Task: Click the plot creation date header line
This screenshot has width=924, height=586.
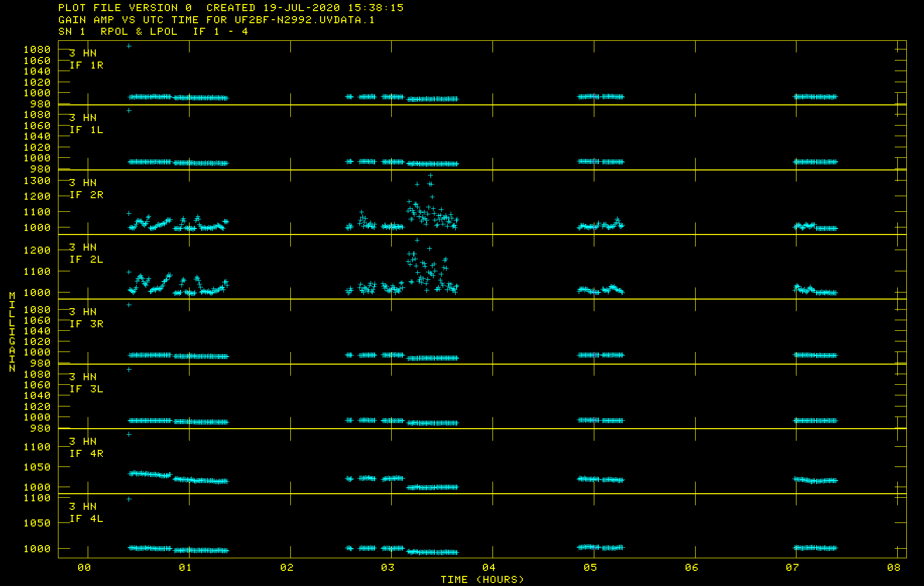Action: pos(231,8)
